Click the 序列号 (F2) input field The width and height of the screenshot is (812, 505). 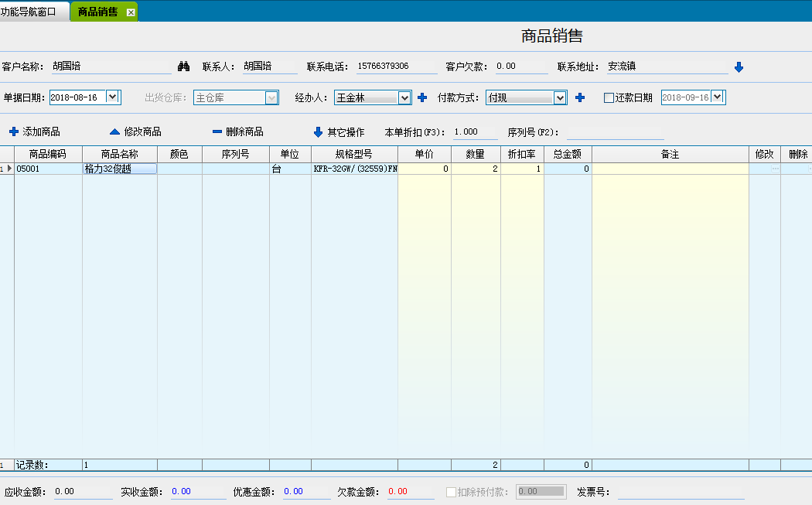point(615,132)
